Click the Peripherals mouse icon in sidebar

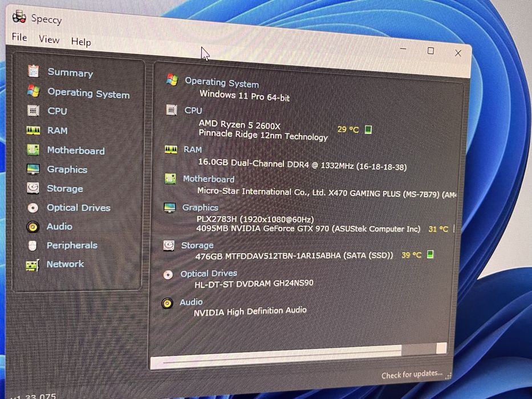tap(33, 245)
